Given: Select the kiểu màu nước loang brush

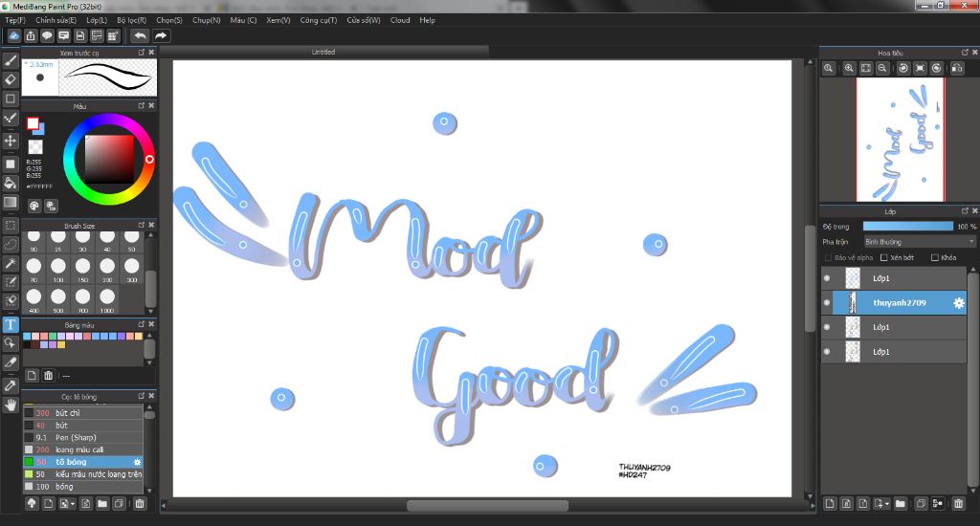Looking at the screenshot, I should point(83,474).
